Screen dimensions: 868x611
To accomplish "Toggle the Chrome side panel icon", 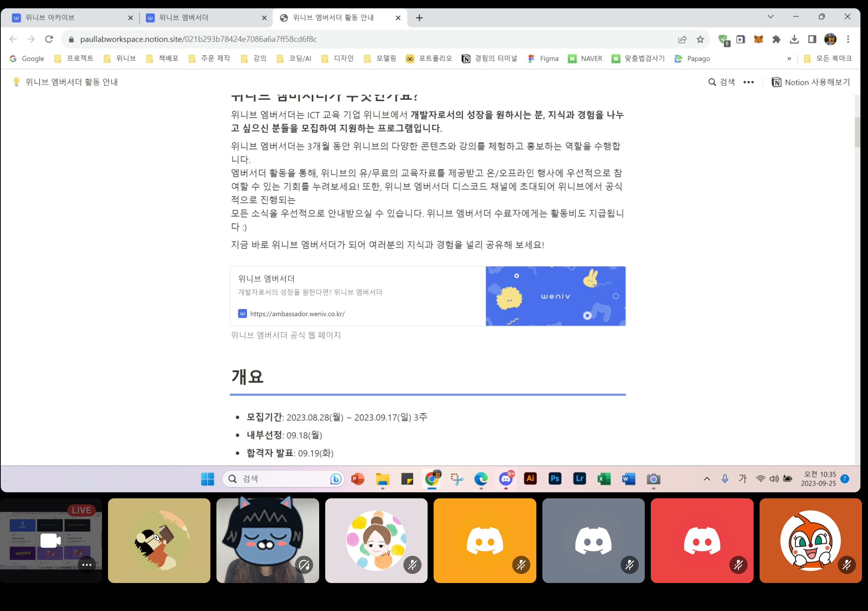I will click(x=812, y=39).
